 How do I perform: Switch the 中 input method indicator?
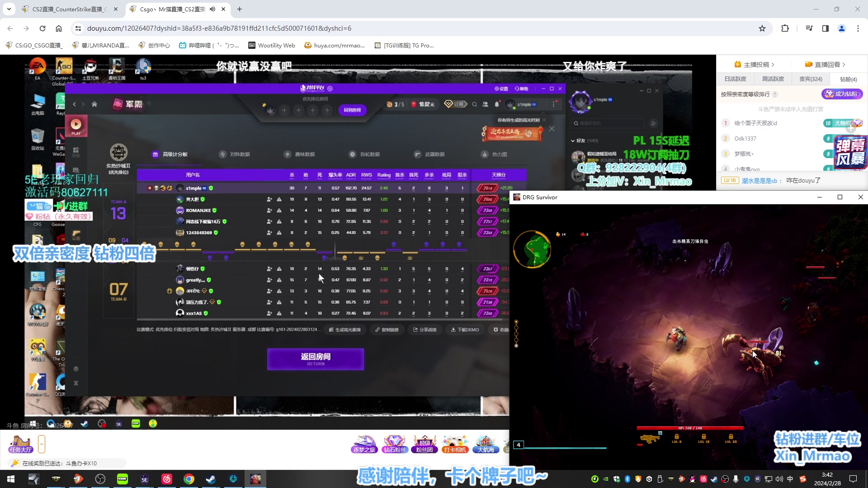[x=790, y=479]
